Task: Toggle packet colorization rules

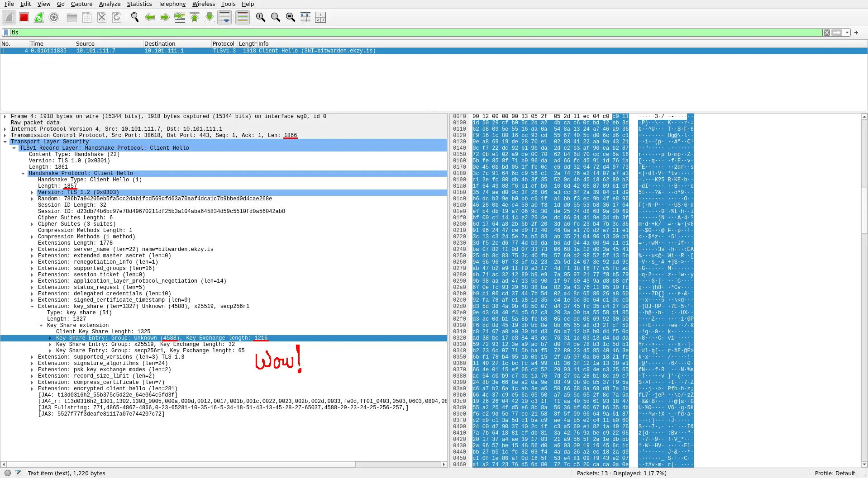Action: pos(243,18)
